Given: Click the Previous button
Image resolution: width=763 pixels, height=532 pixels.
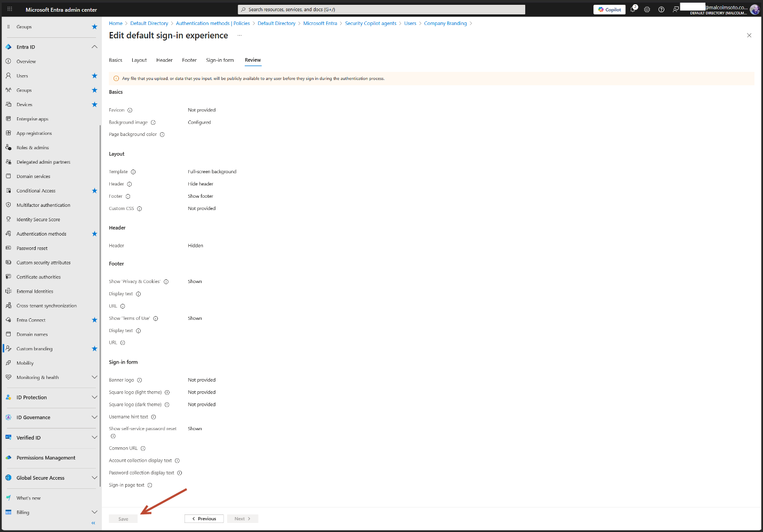Looking at the screenshot, I should [204, 518].
